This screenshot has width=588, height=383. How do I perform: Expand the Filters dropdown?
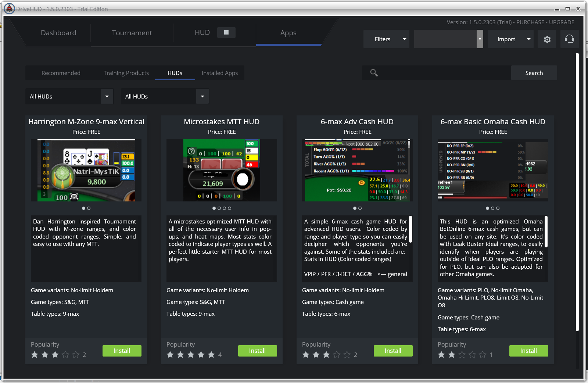(386, 39)
